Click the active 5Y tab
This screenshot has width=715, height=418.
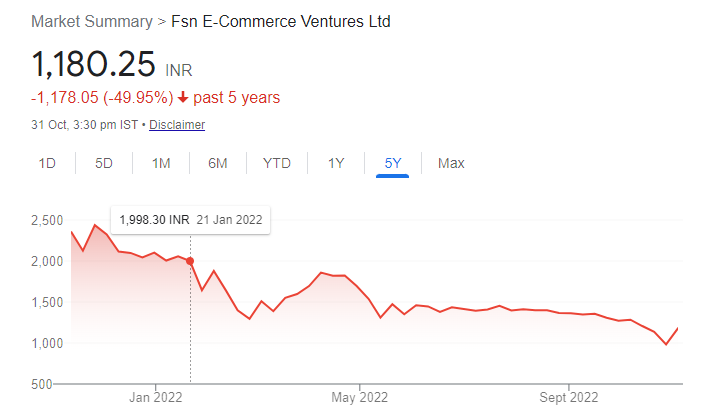(x=393, y=163)
